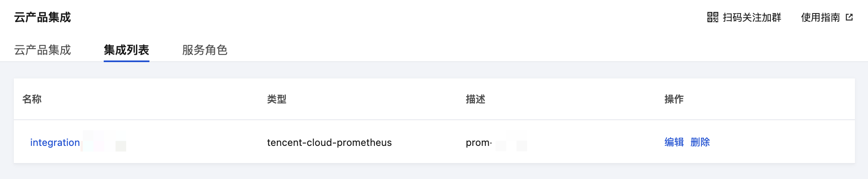This screenshot has height=179, width=868.
Task: Click the tencent-cloud-prometheus type cell
Action: coord(329,142)
